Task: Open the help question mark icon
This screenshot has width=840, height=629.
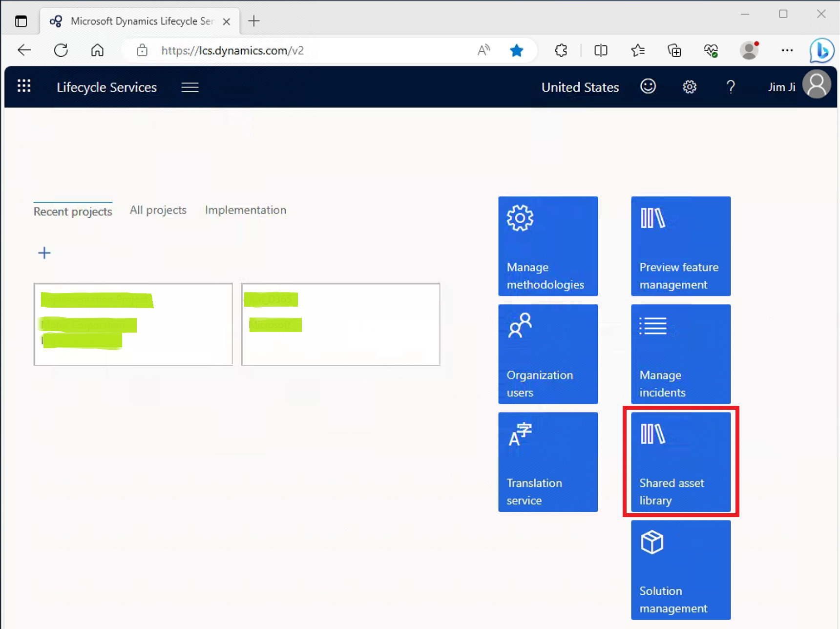Action: (x=731, y=87)
